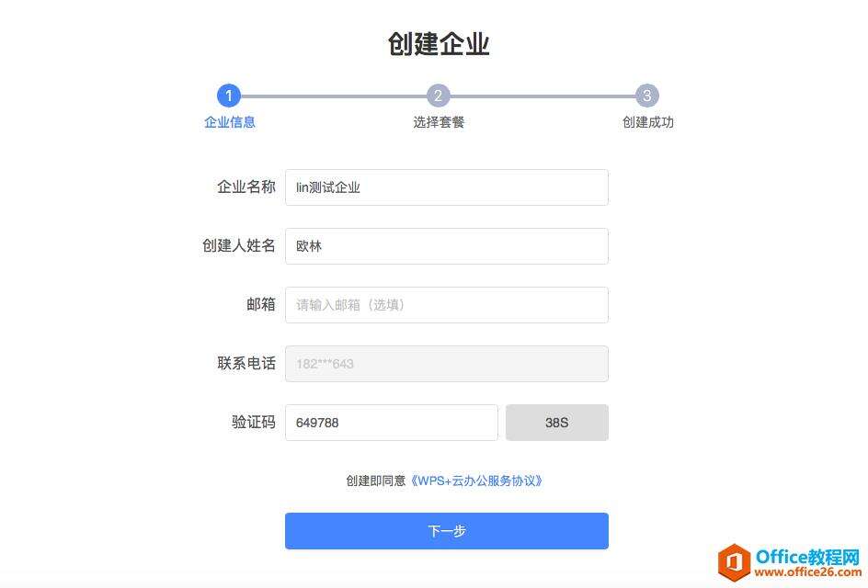Select the 选择套餐 step label
The image size is (868, 588).
(439, 122)
